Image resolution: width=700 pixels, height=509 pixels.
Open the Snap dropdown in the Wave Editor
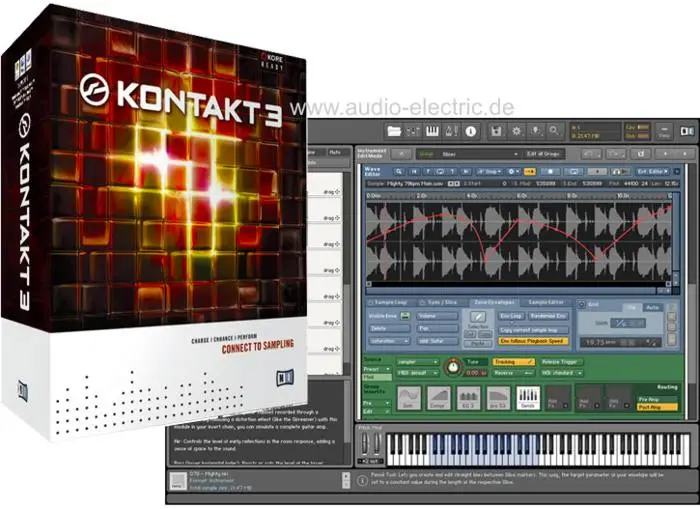click(489, 171)
